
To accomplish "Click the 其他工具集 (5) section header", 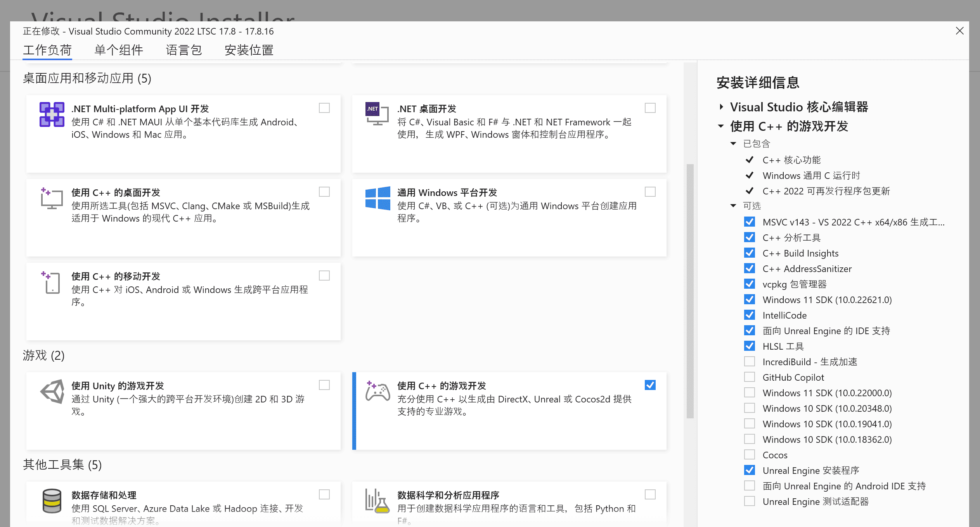I will [62, 465].
